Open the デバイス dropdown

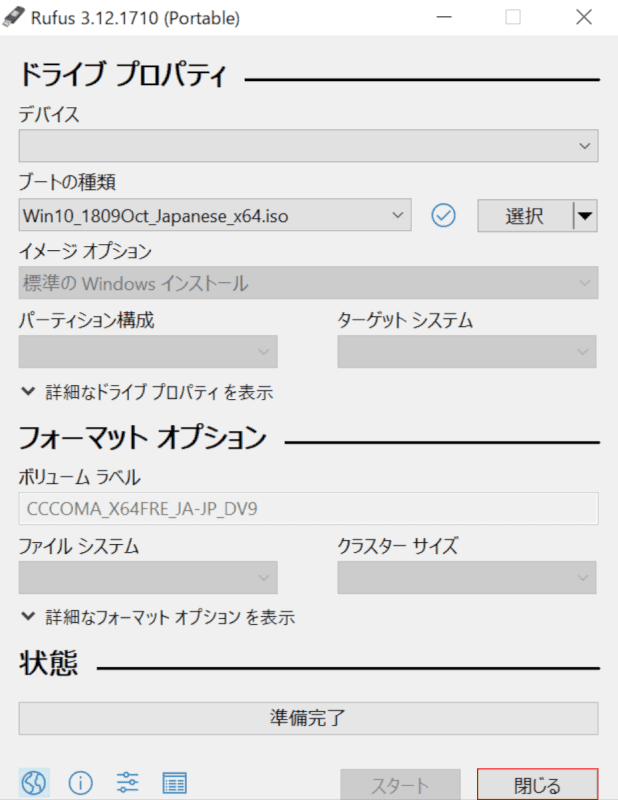[308, 146]
